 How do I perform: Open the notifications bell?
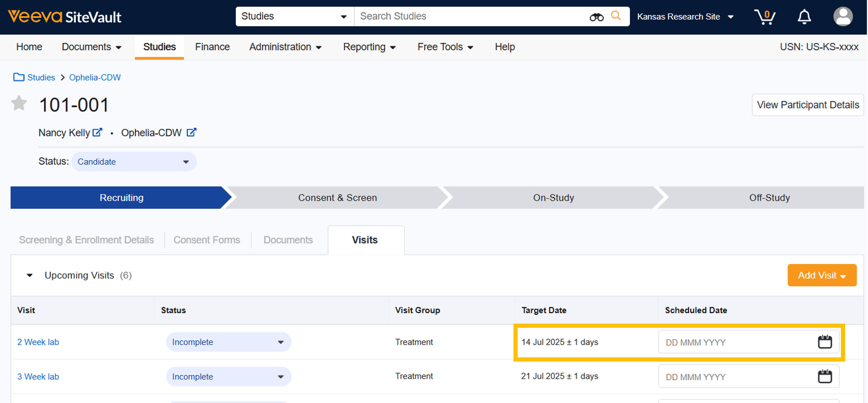[x=804, y=17]
